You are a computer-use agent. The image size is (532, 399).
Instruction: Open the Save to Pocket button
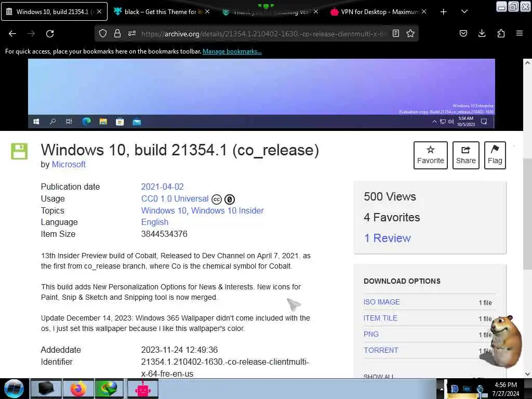coord(463,33)
